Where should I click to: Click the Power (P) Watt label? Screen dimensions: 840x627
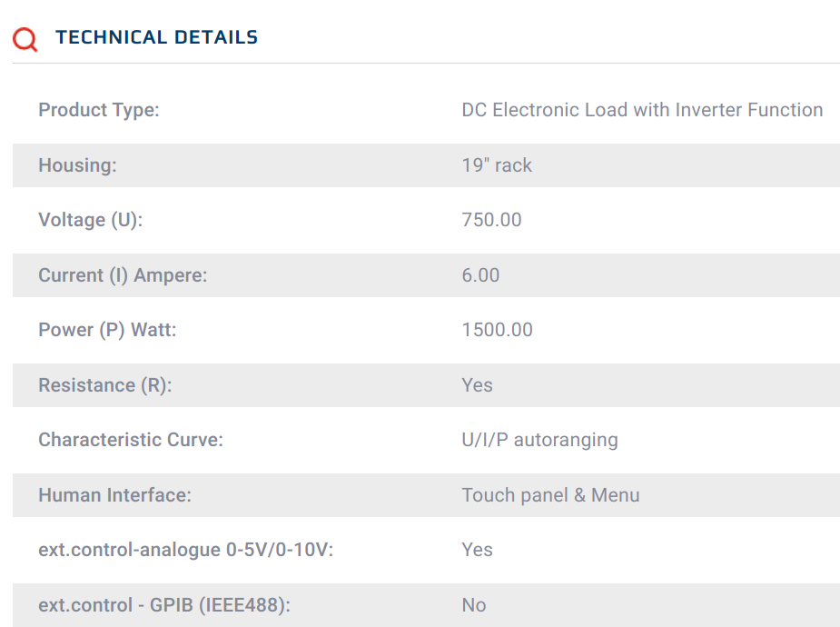point(107,330)
